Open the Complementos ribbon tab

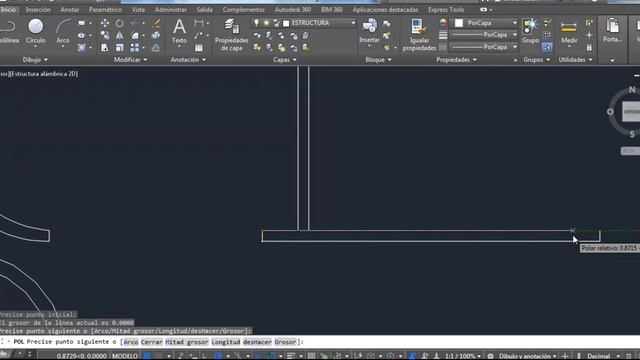tap(244, 9)
